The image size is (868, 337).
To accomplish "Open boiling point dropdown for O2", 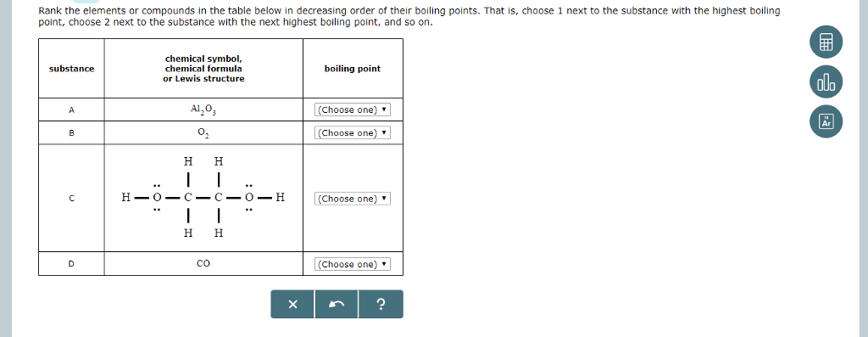I will click(353, 133).
